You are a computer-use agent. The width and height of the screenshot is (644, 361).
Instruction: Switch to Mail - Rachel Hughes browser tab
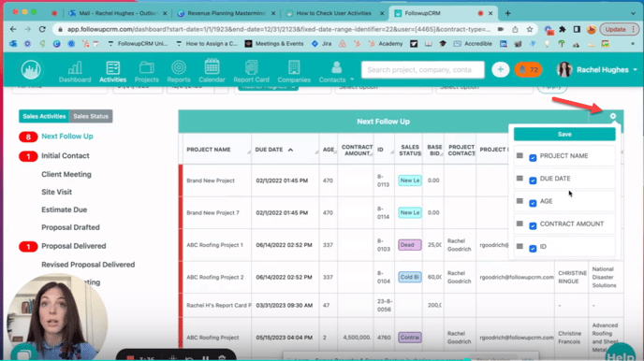119,13
